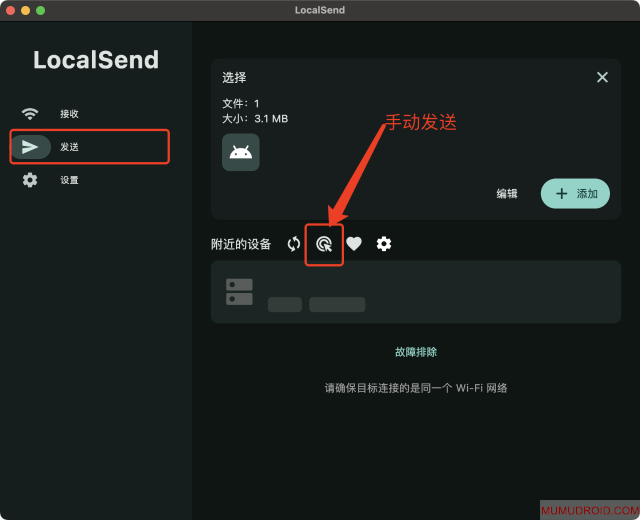Open the 故障排除 troubleshooting link
640x520 pixels.
[x=416, y=352]
